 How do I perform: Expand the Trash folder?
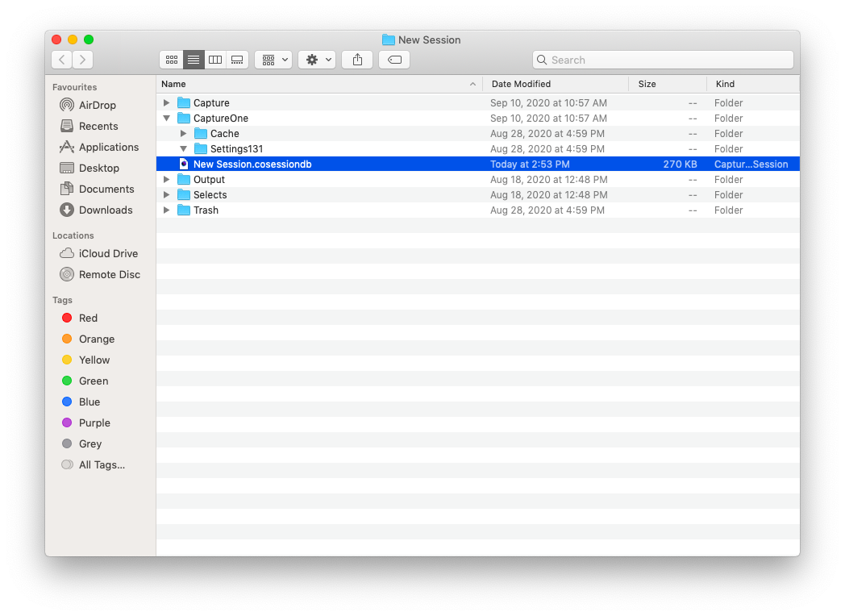pyautogui.click(x=167, y=210)
